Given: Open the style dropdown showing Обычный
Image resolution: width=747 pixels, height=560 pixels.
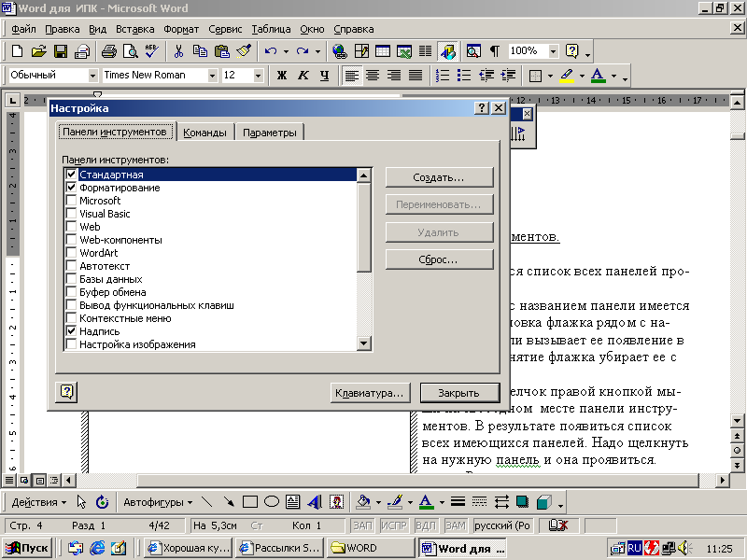Looking at the screenshot, I should [92, 76].
